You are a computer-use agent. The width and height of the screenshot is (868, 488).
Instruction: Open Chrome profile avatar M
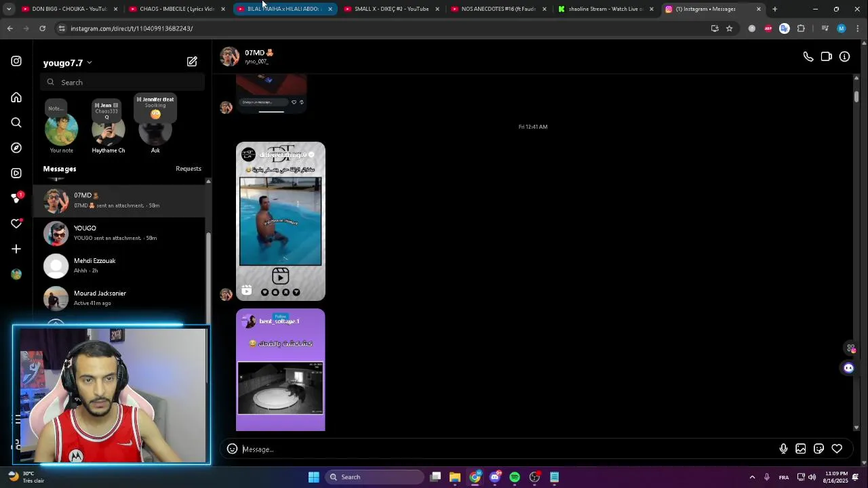point(842,28)
